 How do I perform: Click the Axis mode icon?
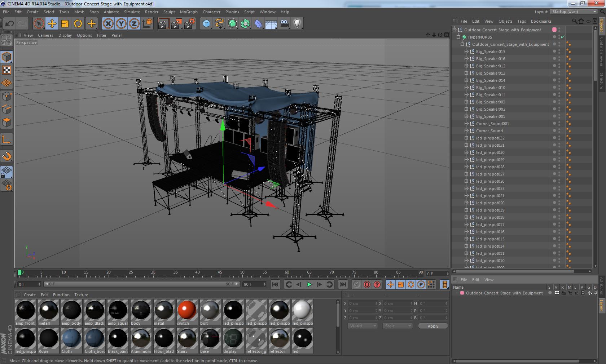[x=6, y=139]
